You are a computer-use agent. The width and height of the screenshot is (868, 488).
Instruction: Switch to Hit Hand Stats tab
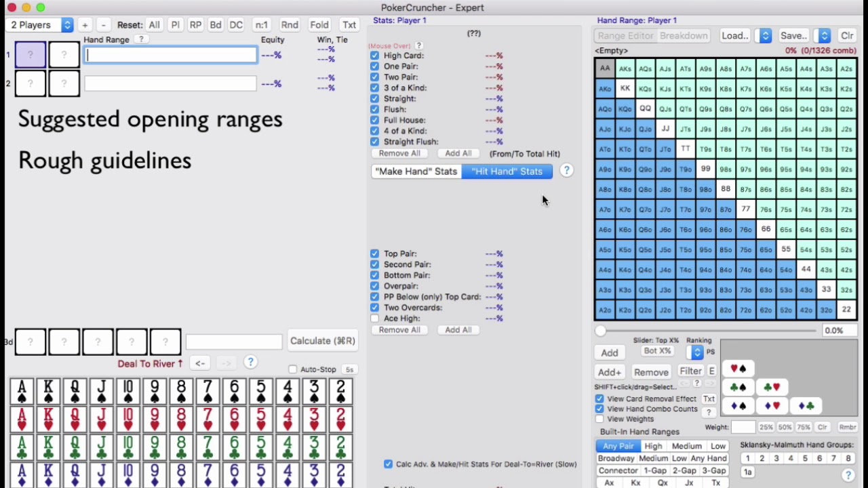coord(507,171)
